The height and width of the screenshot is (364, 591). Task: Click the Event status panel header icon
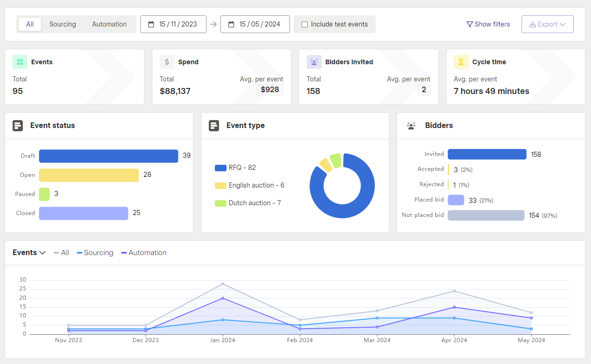coord(18,125)
